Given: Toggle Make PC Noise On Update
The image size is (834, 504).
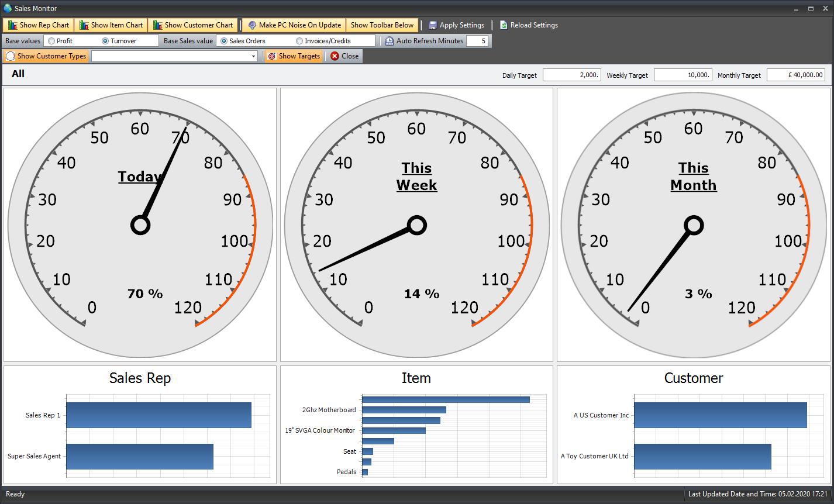Looking at the screenshot, I should coord(294,25).
